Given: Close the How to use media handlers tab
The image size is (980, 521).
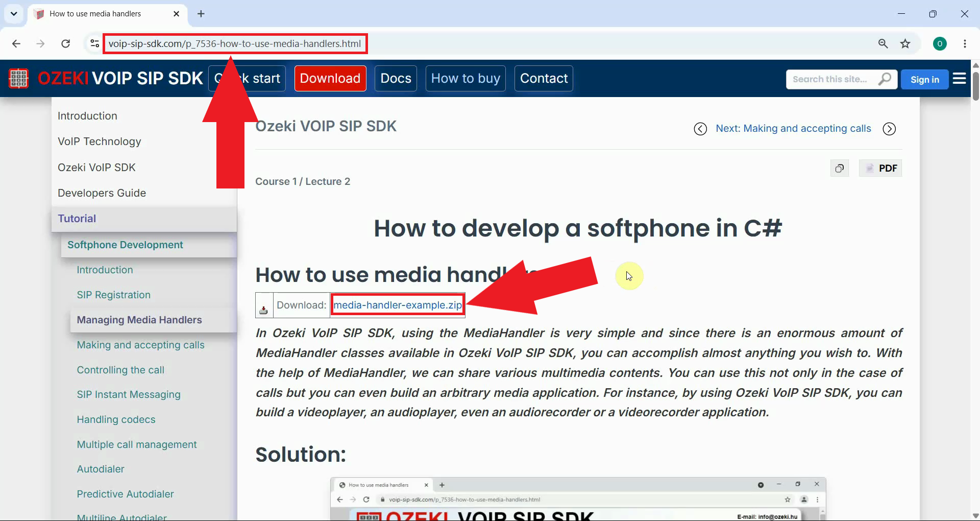Looking at the screenshot, I should click(177, 14).
